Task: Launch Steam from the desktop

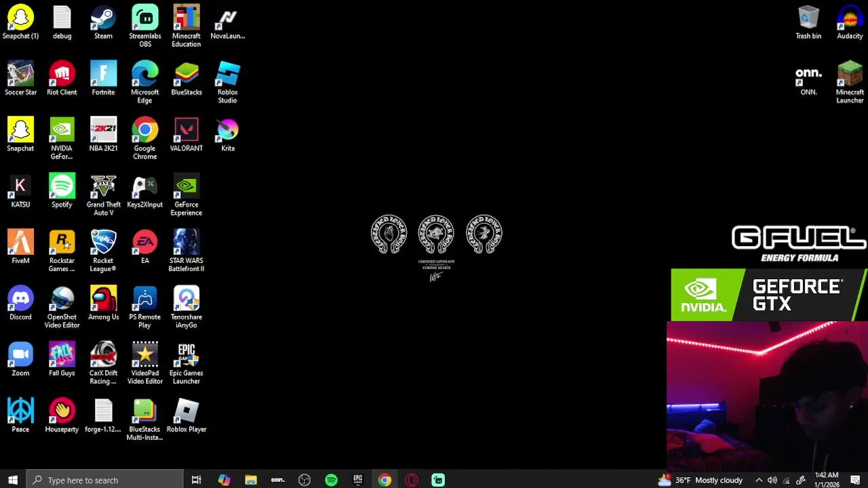Action: point(103,22)
